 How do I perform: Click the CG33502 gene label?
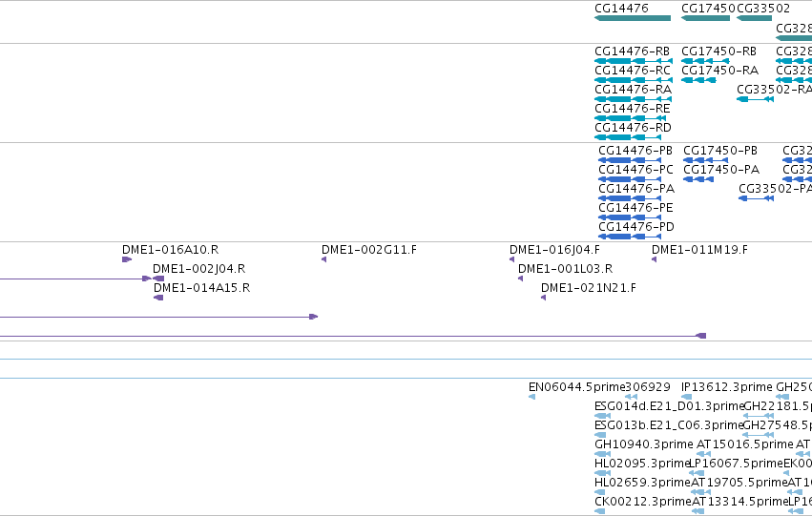(x=762, y=9)
